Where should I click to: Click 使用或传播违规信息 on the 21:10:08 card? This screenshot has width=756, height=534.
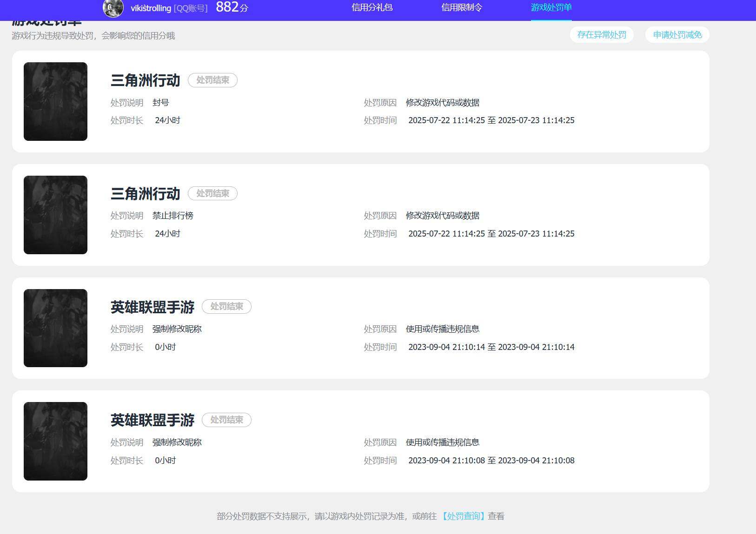pyautogui.click(x=443, y=442)
